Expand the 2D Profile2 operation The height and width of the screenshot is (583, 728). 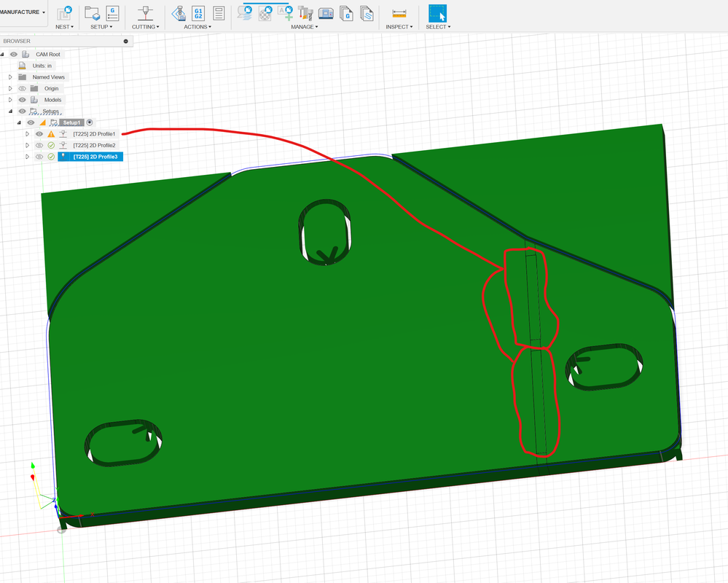pyautogui.click(x=28, y=145)
